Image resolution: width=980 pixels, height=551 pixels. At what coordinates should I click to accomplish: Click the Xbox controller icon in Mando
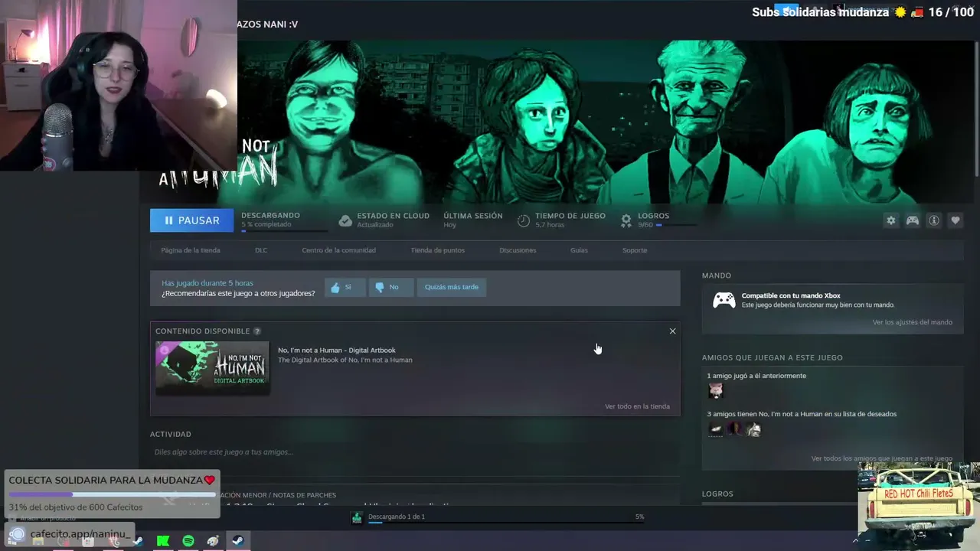tap(724, 300)
